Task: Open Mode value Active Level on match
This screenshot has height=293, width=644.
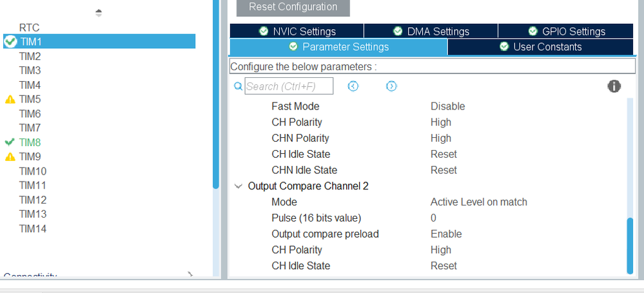Action: coord(478,202)
